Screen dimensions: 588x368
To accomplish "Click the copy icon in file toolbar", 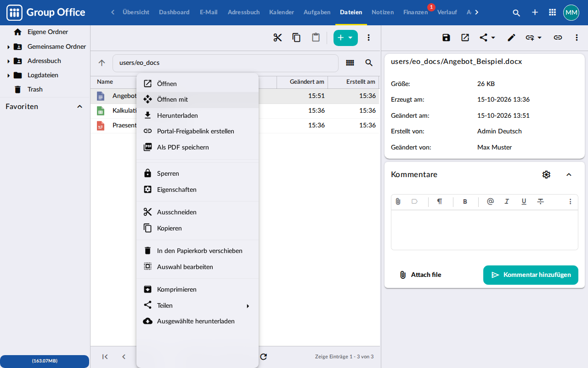I will (x=297, y=38).
